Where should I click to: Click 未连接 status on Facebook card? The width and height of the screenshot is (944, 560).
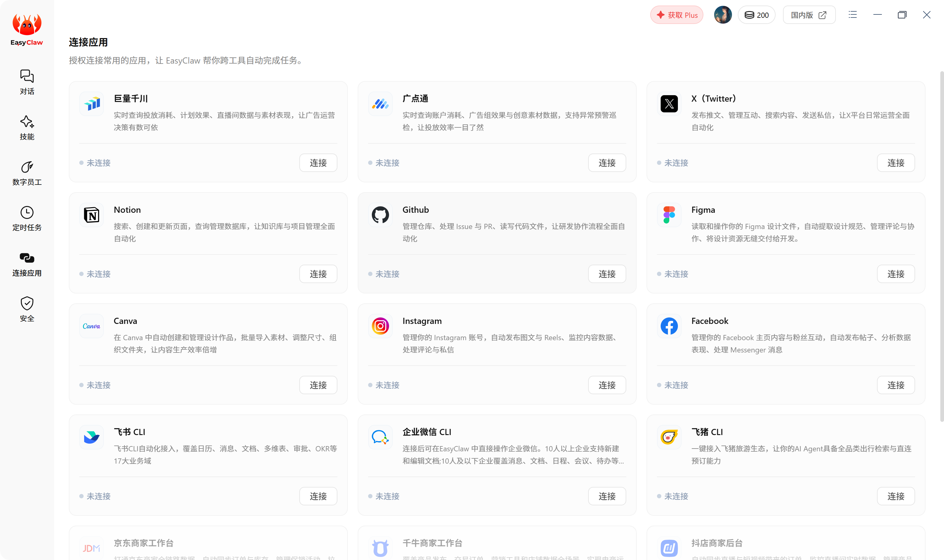[672, 385]
